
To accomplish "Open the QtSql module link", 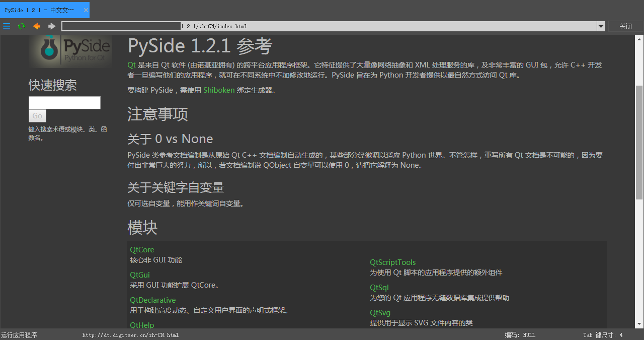I will [x=379, y=287].
